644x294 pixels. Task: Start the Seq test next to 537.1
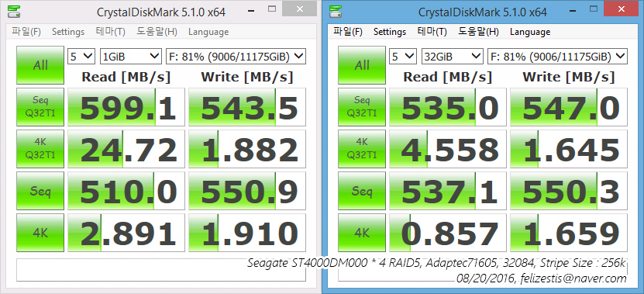(362, 191)
